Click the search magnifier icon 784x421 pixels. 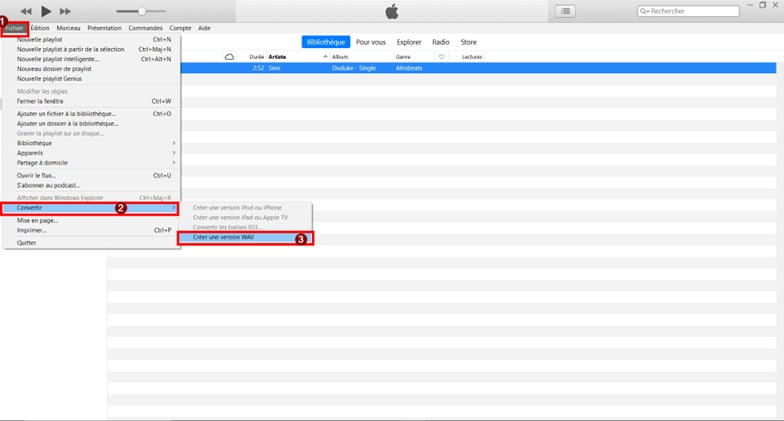(644, 11)
